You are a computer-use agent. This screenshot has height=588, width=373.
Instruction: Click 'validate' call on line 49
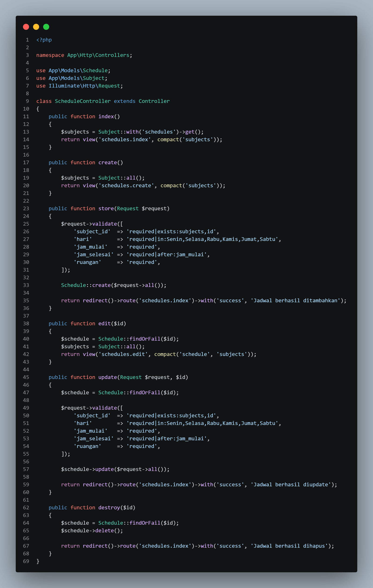[x=104, y=408]
